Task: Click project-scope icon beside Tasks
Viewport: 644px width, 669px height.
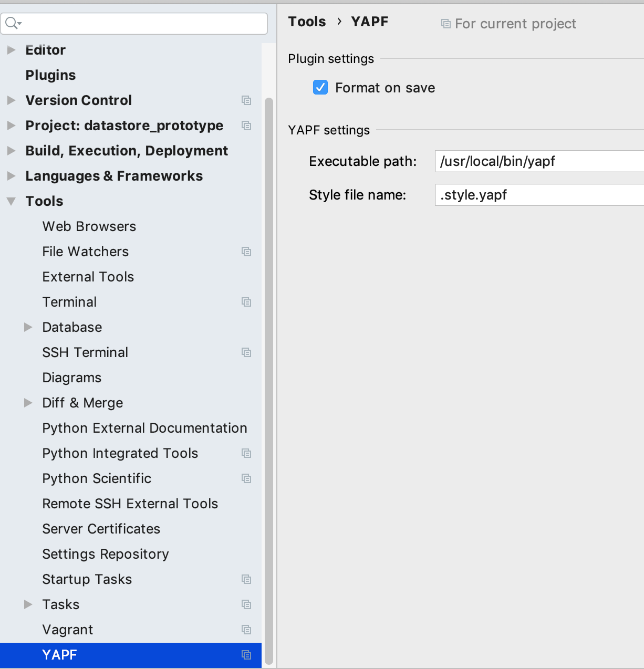Action: (246, 604)
